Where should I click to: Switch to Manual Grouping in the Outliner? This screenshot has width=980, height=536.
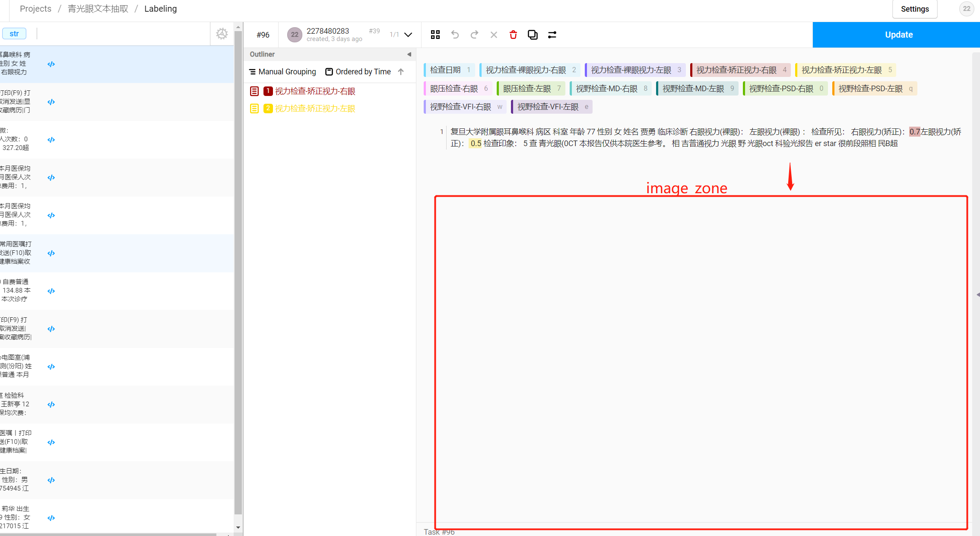click(286, 71)
